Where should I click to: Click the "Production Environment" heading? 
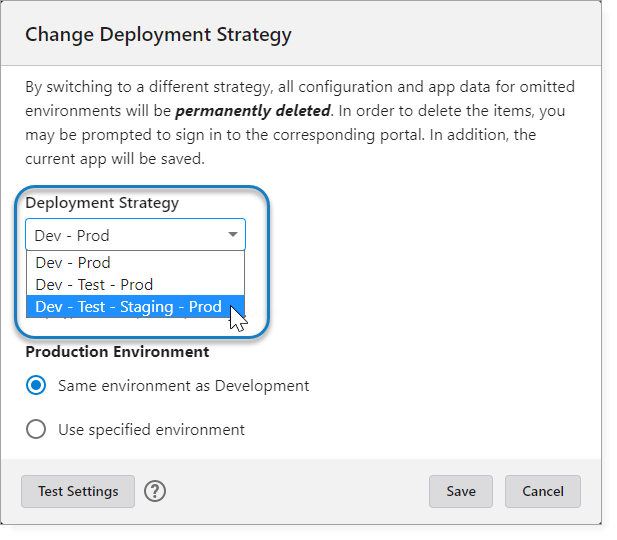pos(117,352)
